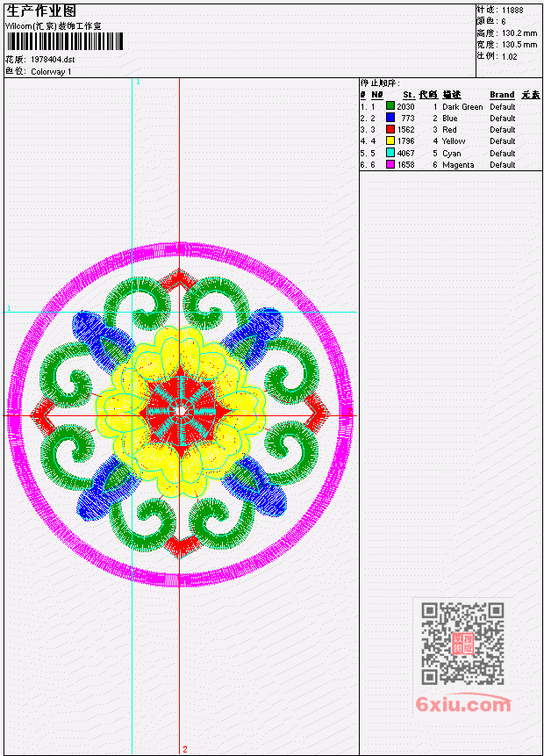Image resolution: width=544 pixels, height=756 pixels.
Task: Click the 'Default' brand in Dark Green row
Action: tap(503, 107)
